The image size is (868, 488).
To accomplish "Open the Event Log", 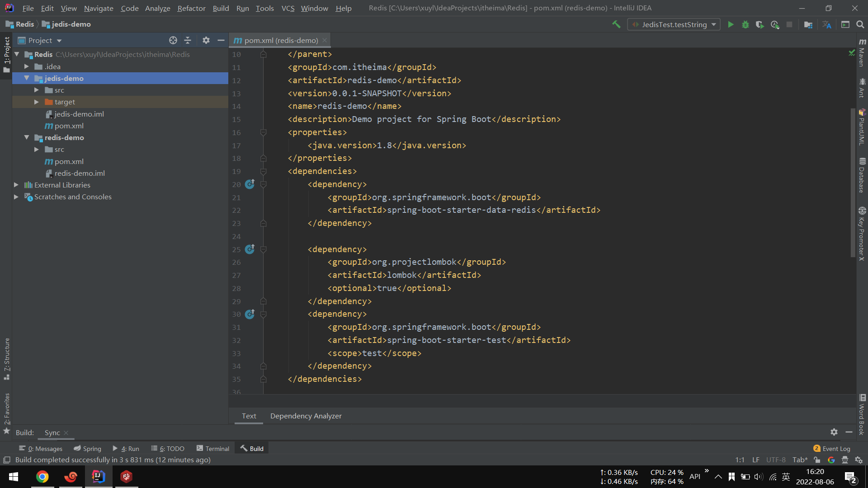I will [x=832, y=448].
